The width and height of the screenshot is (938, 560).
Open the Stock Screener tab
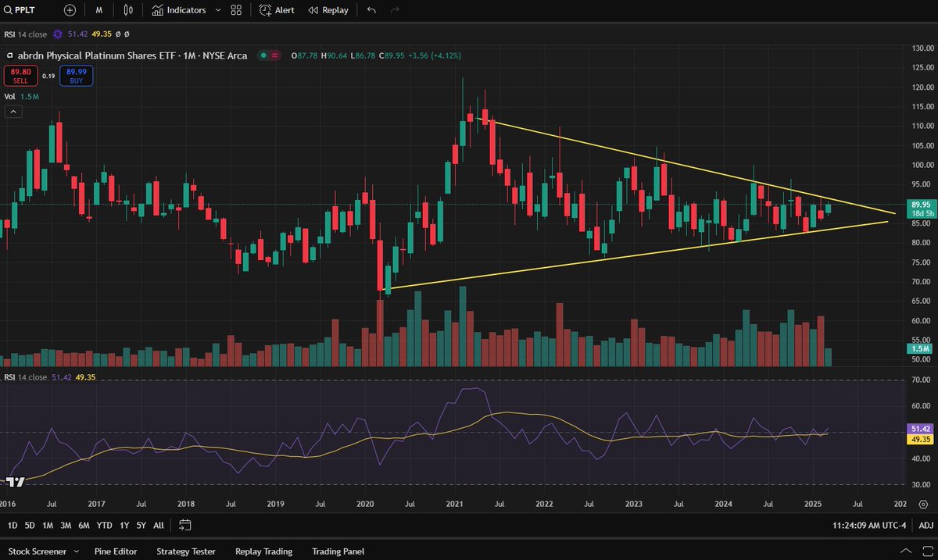(x=38, y=551)
